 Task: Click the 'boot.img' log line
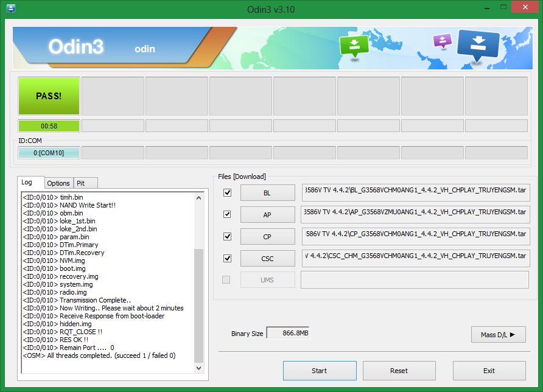pyautogui.click(x=54, y=268)
